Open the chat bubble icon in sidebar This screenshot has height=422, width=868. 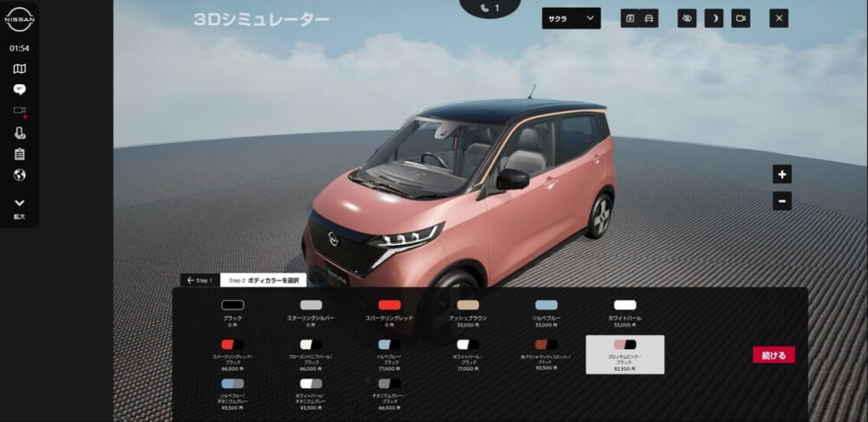[x=19, y=89]
